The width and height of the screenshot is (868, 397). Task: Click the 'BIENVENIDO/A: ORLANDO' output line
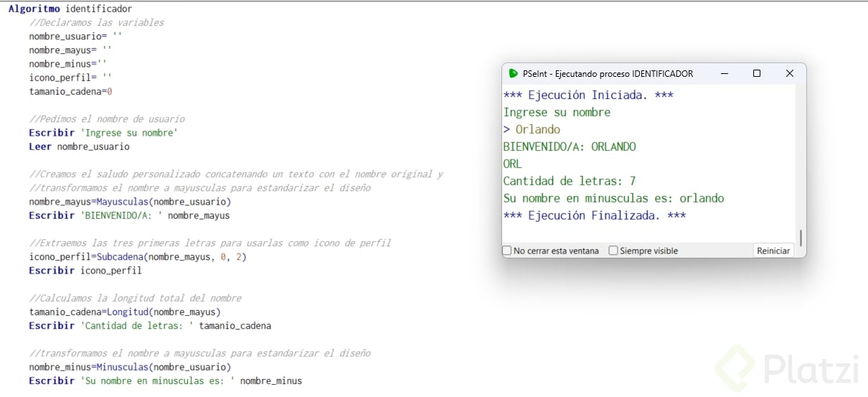pyautogui.click(x=570, y=146)
